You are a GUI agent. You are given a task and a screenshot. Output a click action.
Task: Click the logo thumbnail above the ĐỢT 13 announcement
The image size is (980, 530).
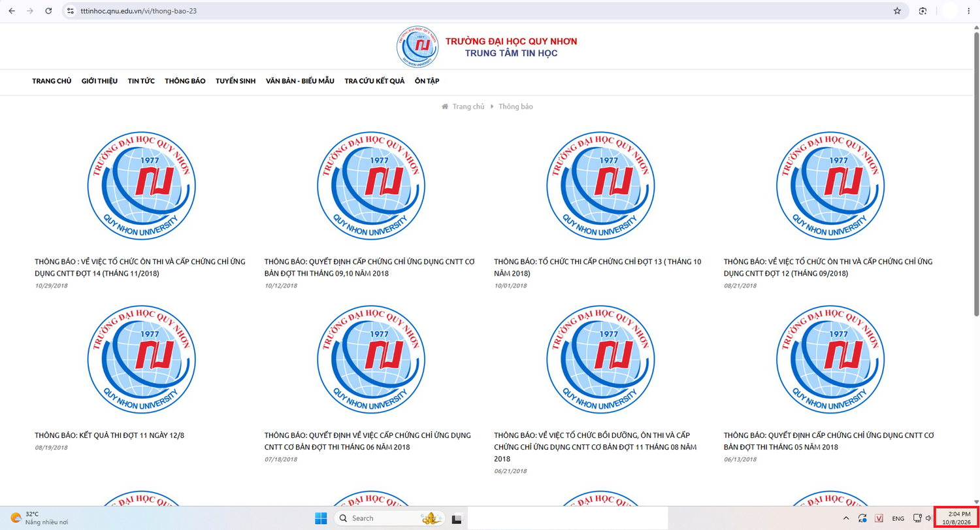(600, 186)
